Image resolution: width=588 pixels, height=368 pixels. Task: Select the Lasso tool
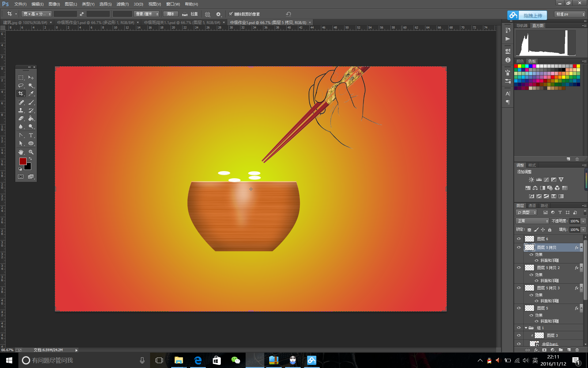pyautogui.click(x=21, y=86)
